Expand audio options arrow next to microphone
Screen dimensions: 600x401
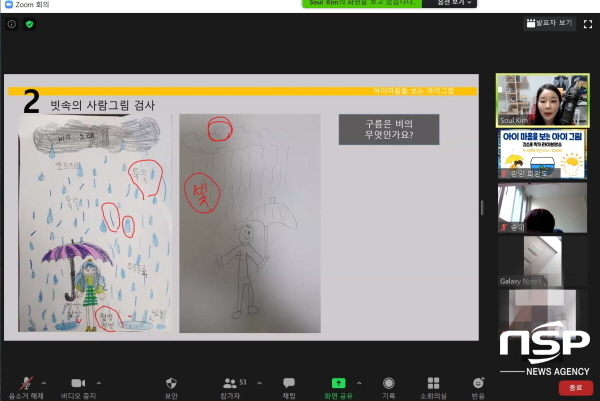click(42, 382)
